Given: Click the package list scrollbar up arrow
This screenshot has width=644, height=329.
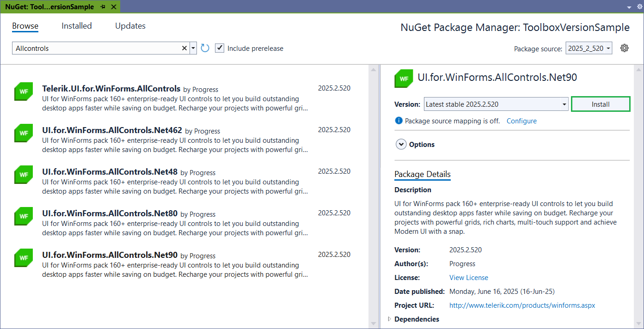Looking at the screenshot, I should [x=373, y=70].
